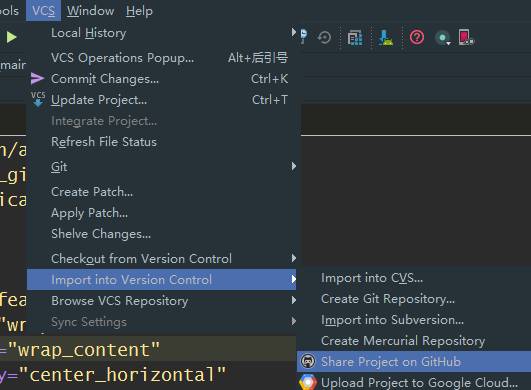Choose Apply Patch option
This screenshot has height=390, width=531.
pyautogui.click(x=161, y=213)
